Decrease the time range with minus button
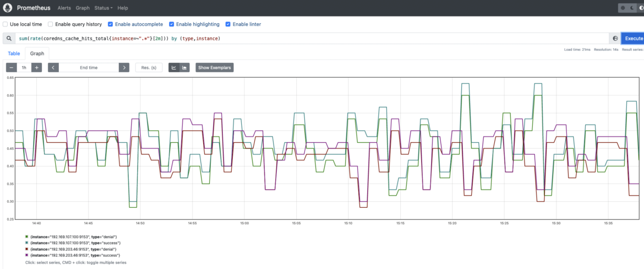 coord(12,67)
